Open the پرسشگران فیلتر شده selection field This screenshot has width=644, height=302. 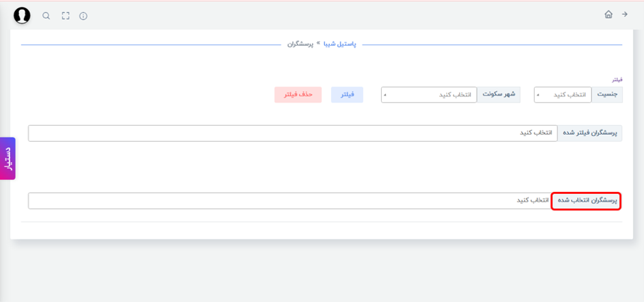click(x=293, y=133)
